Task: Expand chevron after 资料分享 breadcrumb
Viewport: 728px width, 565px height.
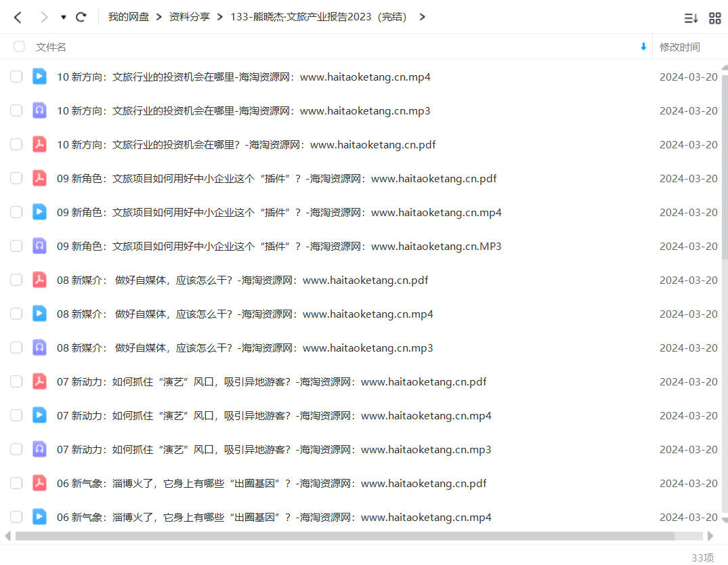Action: coord(219,17)
